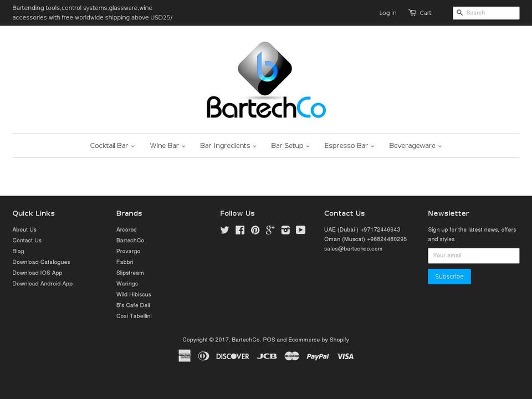Open the BartechCo brand link
Viewport: 532px width, 399px height.
[130, 241]
